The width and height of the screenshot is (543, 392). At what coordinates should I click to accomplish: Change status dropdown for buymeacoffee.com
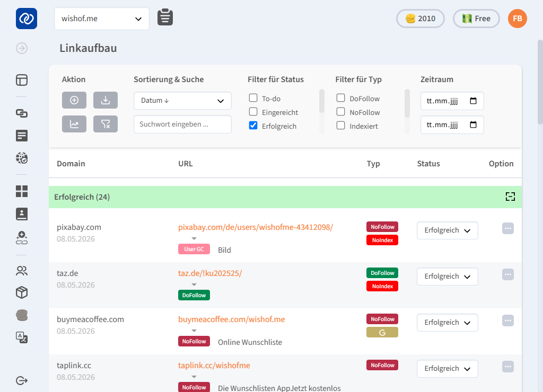click(448, 323)
